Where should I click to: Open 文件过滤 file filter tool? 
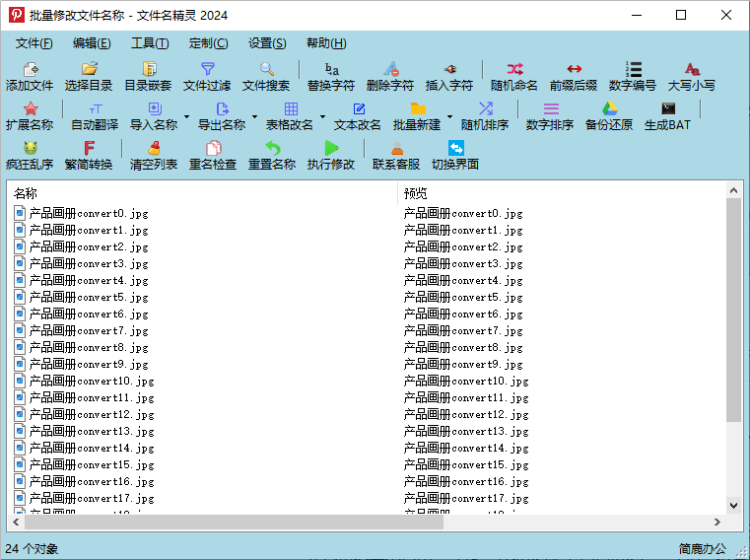click(207, 76)
